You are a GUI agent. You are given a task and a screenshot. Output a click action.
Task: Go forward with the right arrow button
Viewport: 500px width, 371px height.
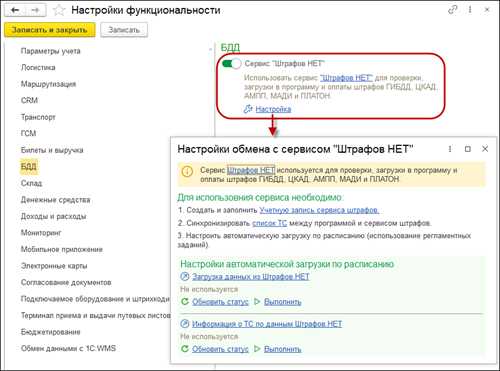tap(36, 10)
